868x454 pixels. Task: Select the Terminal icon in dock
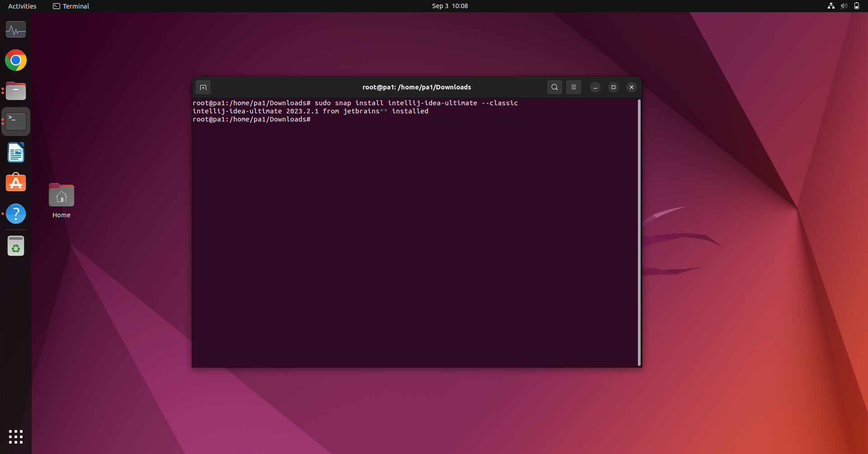[16, 122]
